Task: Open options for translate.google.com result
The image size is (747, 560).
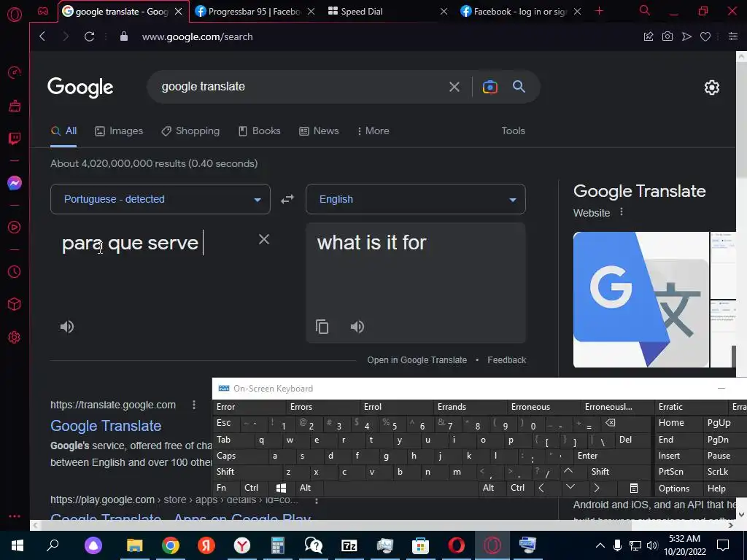Action: pos(194,405)
